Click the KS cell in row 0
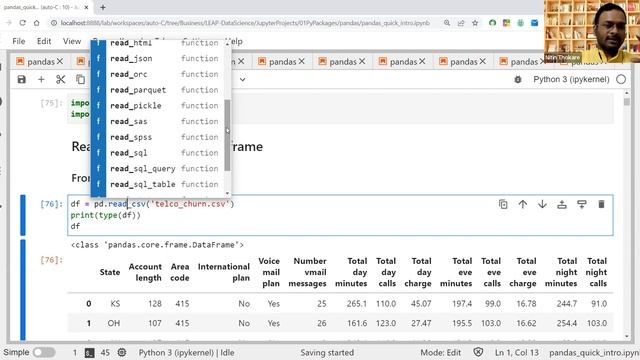 115,304
